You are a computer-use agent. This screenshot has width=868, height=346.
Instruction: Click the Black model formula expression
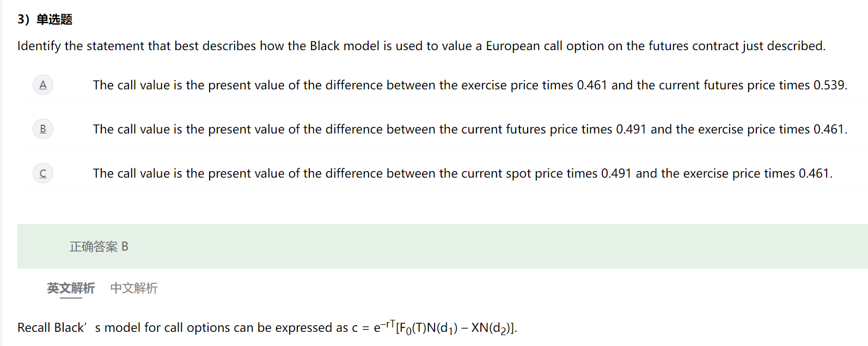(x=444, y=327)
